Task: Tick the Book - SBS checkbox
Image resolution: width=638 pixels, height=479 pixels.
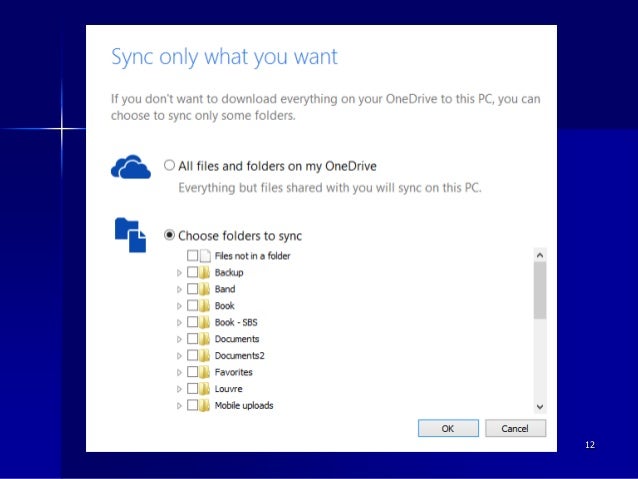Action: click(192, 322)
